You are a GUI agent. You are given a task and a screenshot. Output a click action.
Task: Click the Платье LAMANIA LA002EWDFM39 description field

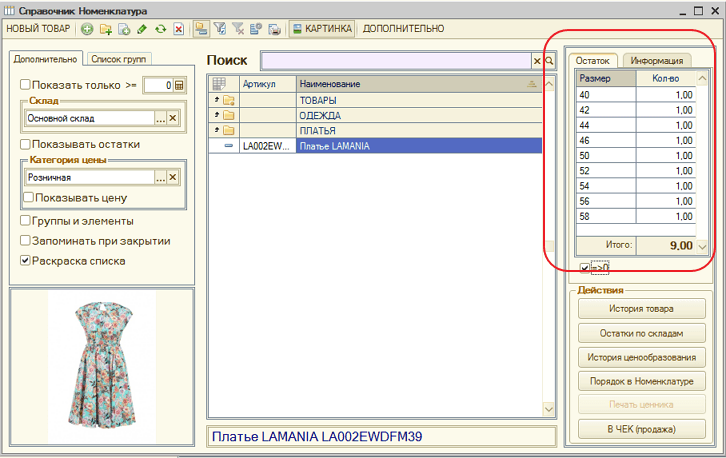(x=382, y=437)
